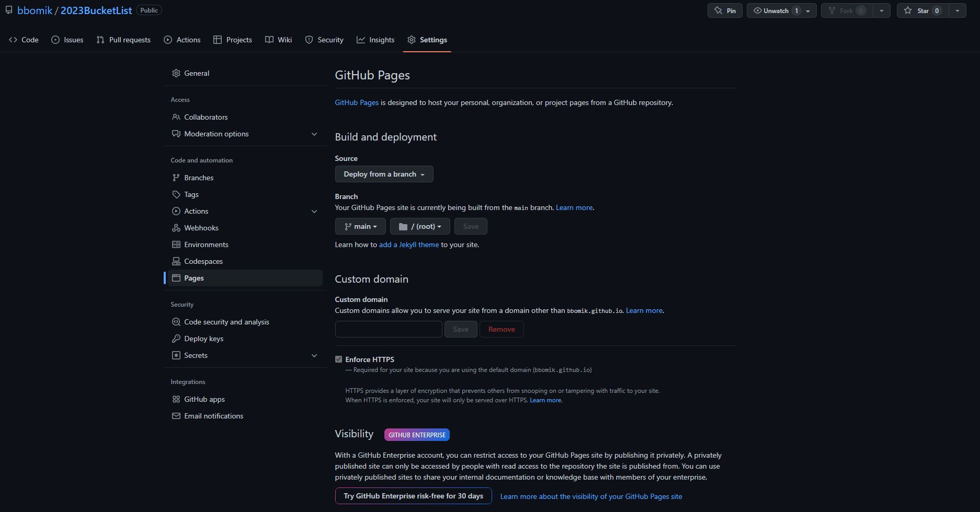Open the main branch selector dropdown
The image size is (980, 512).
[360, 226]
